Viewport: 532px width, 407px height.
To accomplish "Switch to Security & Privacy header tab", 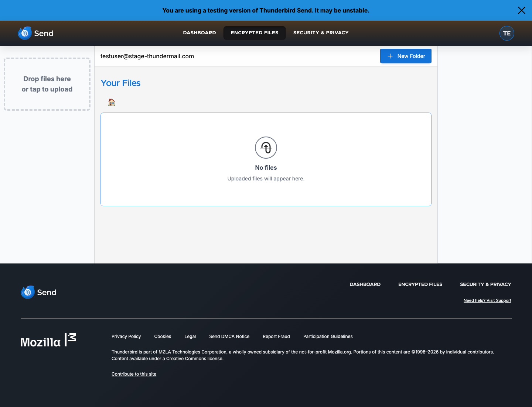I will point(321,33).
